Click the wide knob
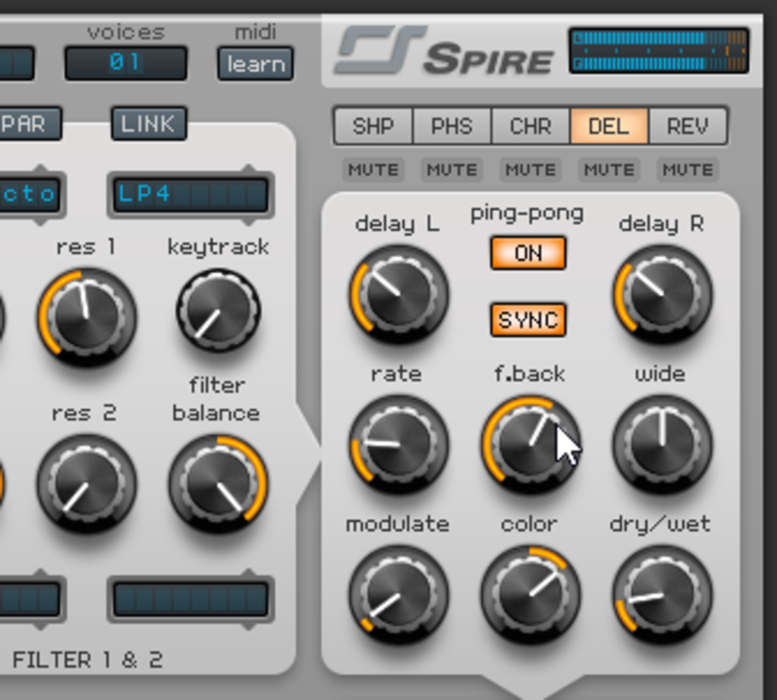This screenshot has width=777, height=700. coord(662,445)
